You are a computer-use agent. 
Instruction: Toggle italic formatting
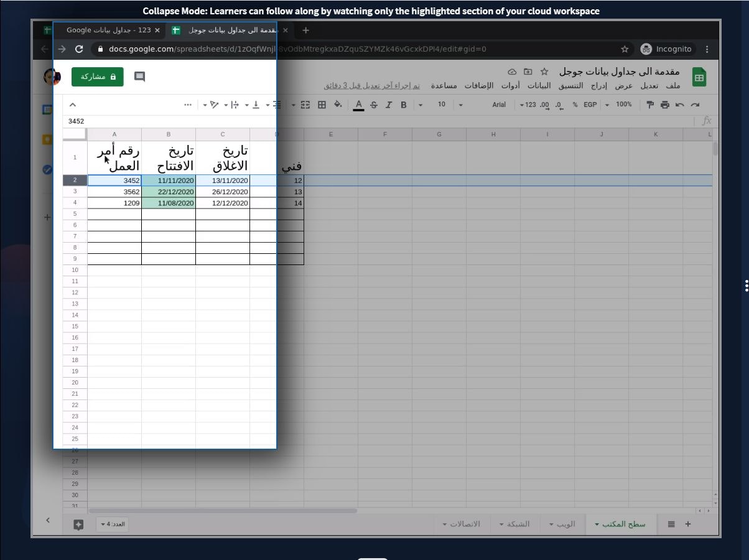coord(389,105)
